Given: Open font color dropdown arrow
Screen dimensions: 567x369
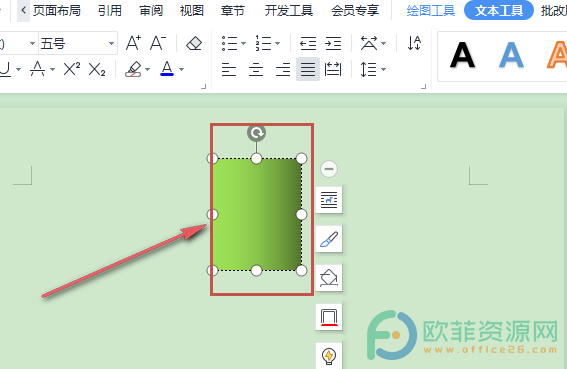Looking at the screenshot, I should pos(182,69).
